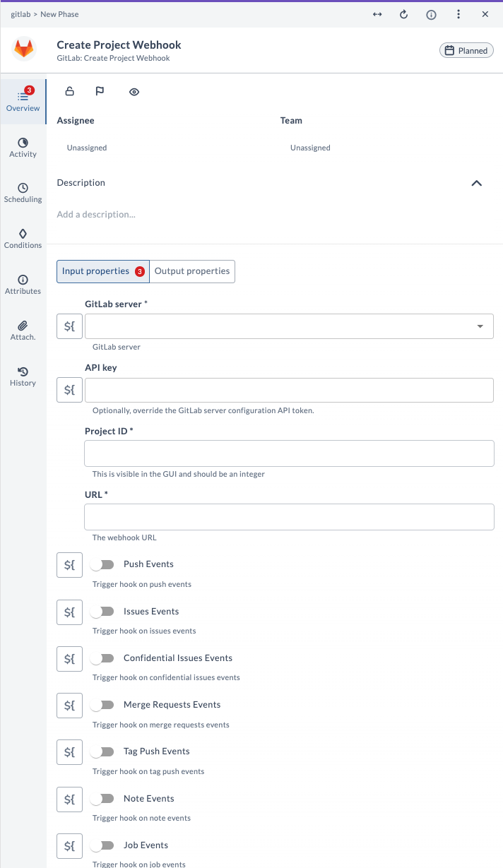Open the Attributes sidebar tab

pos(23,285)
